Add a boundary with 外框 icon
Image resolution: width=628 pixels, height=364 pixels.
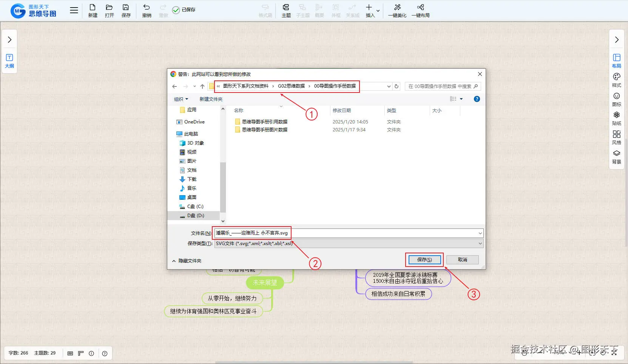click(x=336, y=11)
